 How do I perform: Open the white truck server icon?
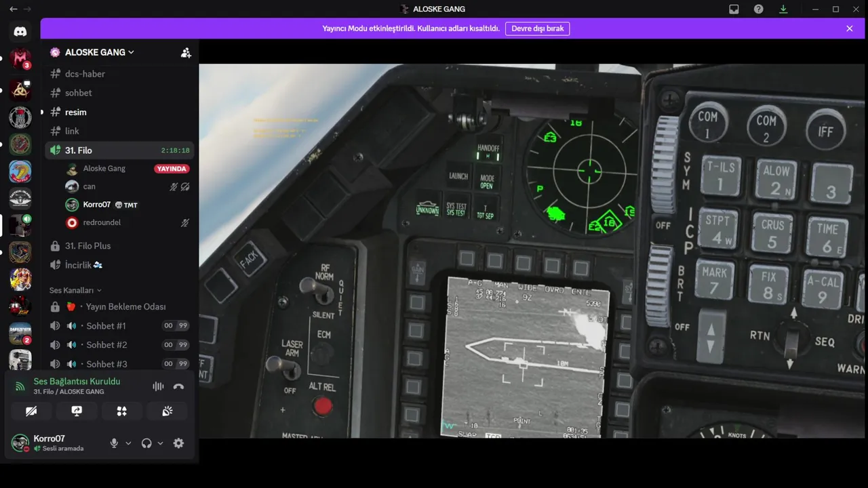pos(20,359)
